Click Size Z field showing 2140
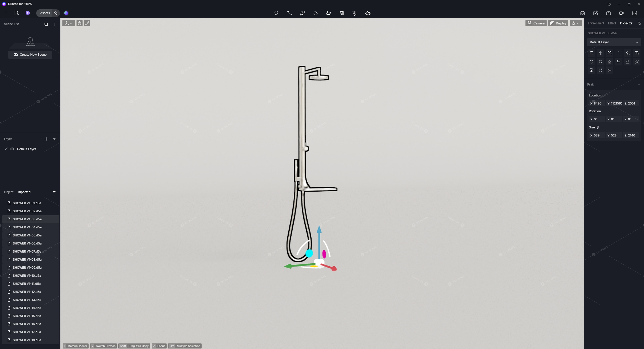The image size is (644, 349). (631, 135)
